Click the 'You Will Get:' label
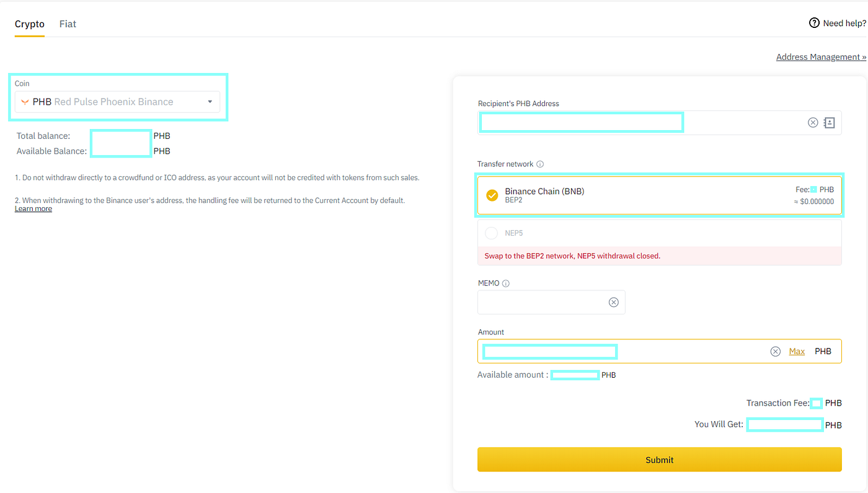868x493 pixels. tap(719, 425)
